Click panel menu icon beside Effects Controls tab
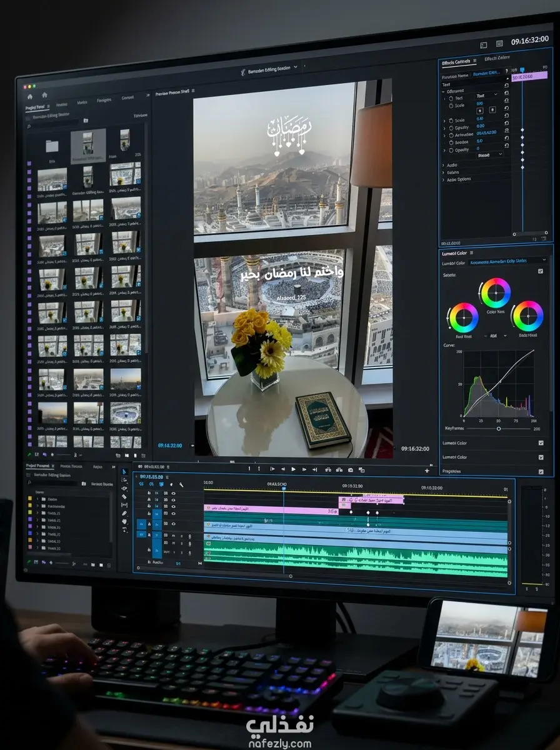560x750 pixels. coord(475,61)
